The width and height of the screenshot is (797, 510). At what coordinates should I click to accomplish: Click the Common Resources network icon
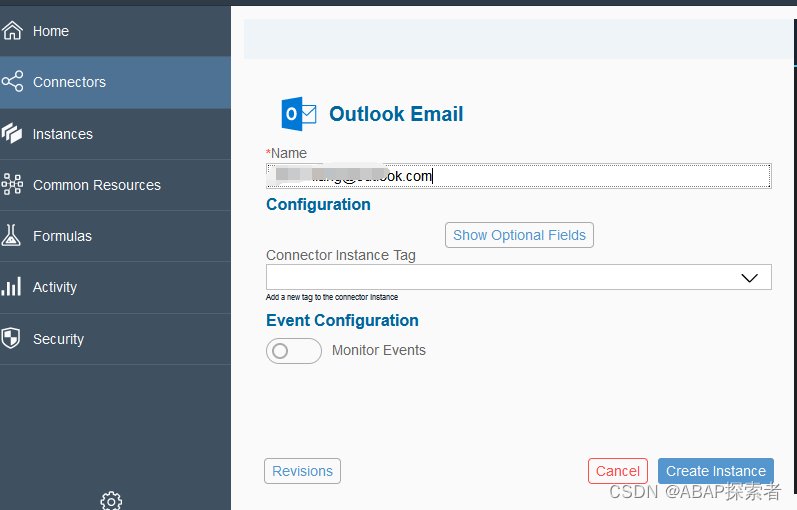click(x=12, y=185)
